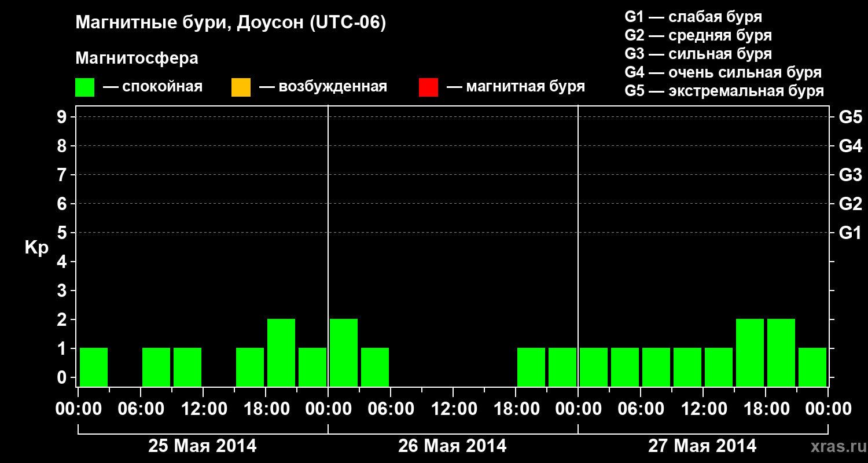Image resolution: width=868 pixels, height=463 pixels.
Task: Click the legend text '— спокойная'
Action: 153,87
